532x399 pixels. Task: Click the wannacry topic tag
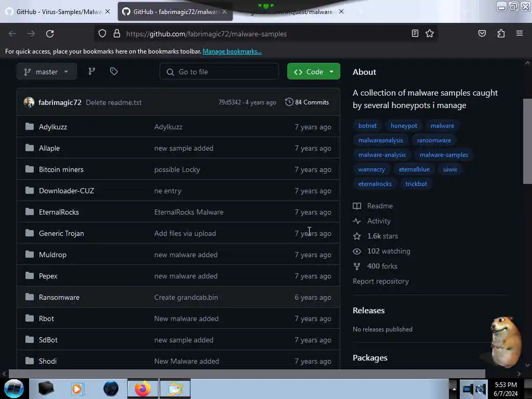[371, 169]
